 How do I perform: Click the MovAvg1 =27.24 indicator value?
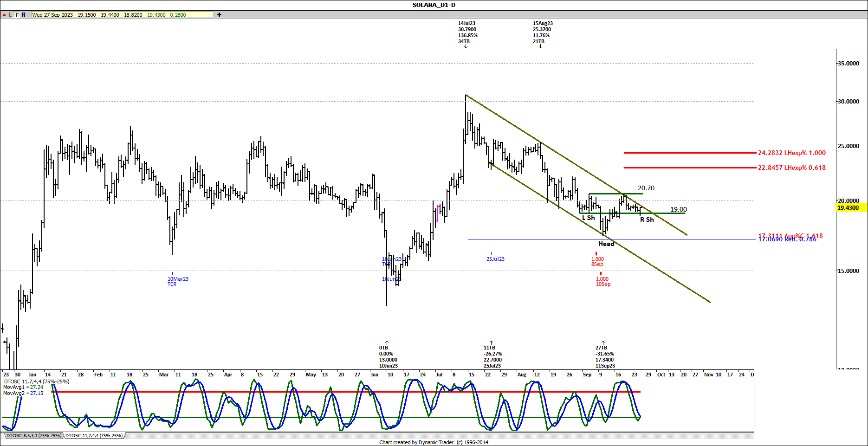[23, 387]
